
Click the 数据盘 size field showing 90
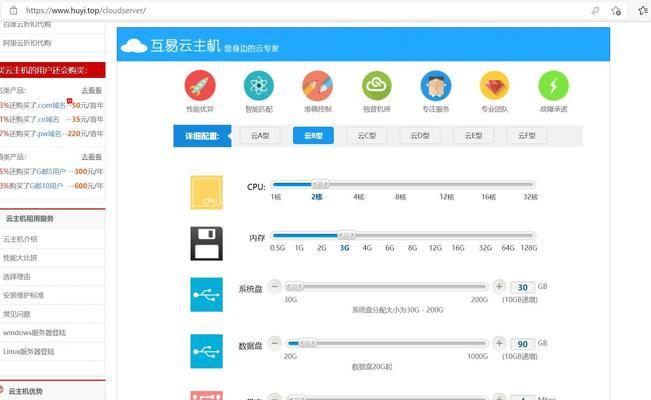pos(522,344)
